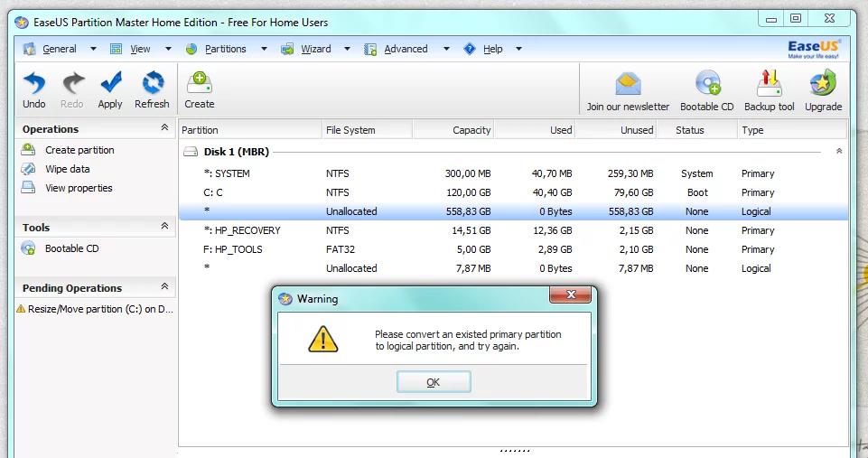
Task: Sort by Partition column header
Action: coord(250,130)
